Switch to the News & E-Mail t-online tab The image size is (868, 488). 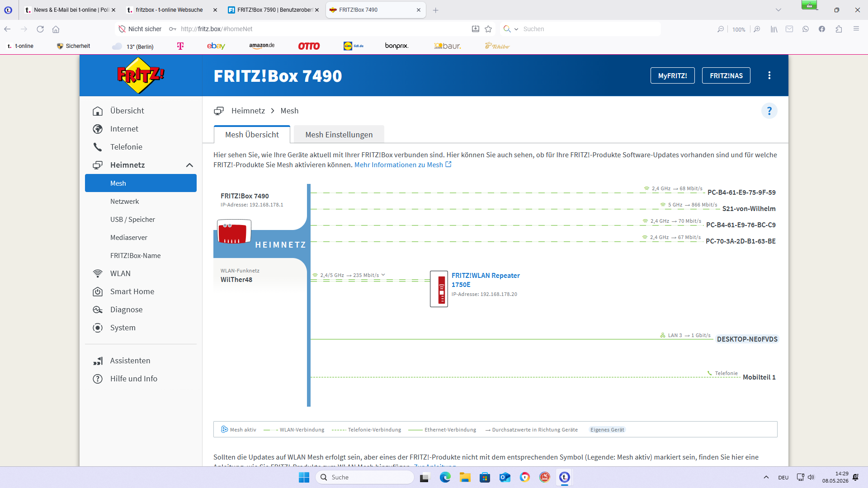[x=70, y=10]
